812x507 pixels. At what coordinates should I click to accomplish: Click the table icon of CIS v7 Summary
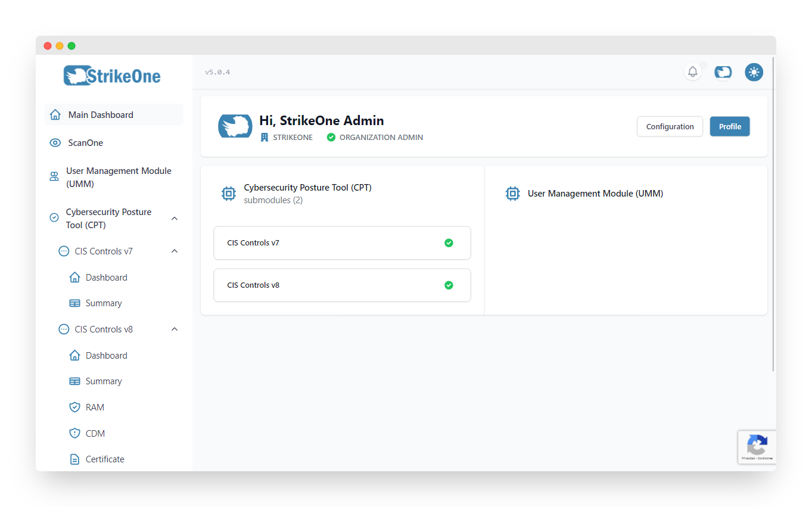pyautogui.click(x=74, y=303)
